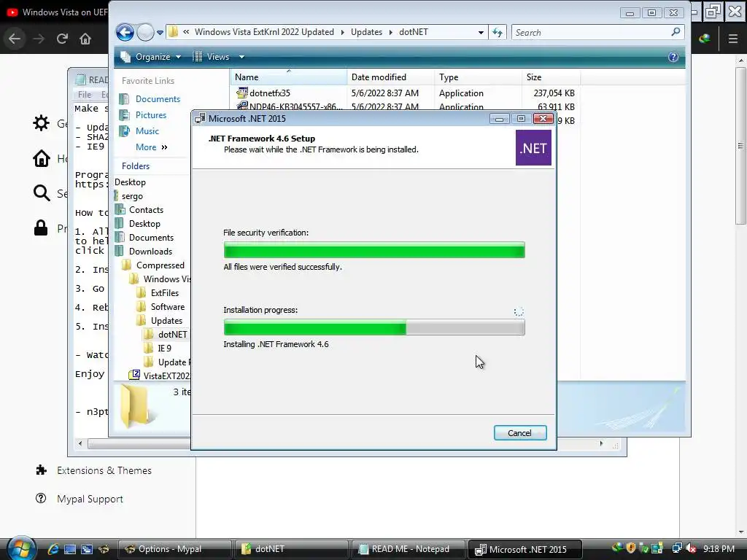This screenshot has height=560, width=747.
Task: Launch Internet Explorer from quick launch
Action: tap(53, 549)
